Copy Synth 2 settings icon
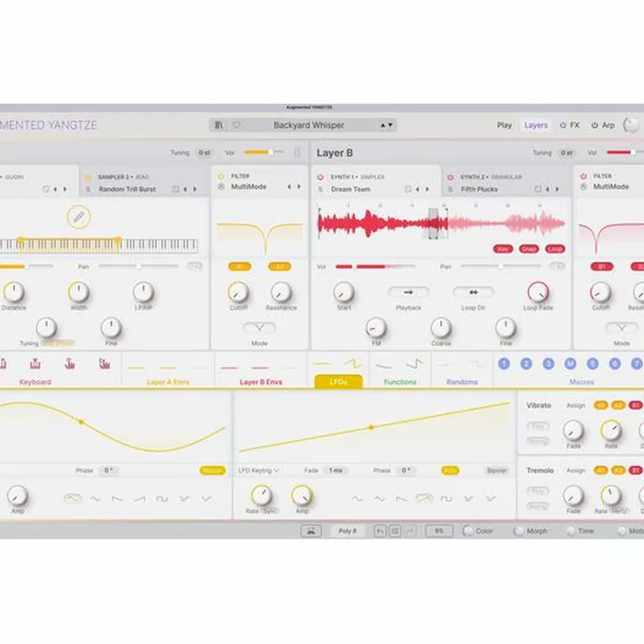 click(x=538, y=190)
